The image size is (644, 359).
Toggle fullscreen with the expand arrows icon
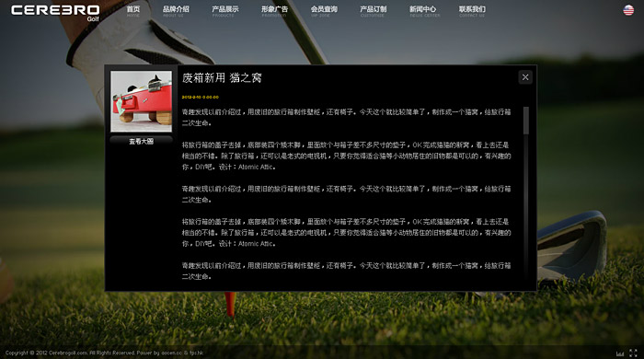pyautogui.click(x=633, y=353)
